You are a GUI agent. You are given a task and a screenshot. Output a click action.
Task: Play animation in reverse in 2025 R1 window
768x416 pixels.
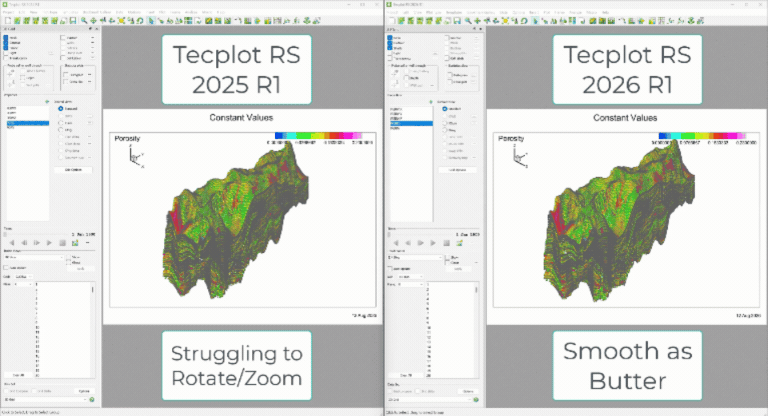click(12, 243)
